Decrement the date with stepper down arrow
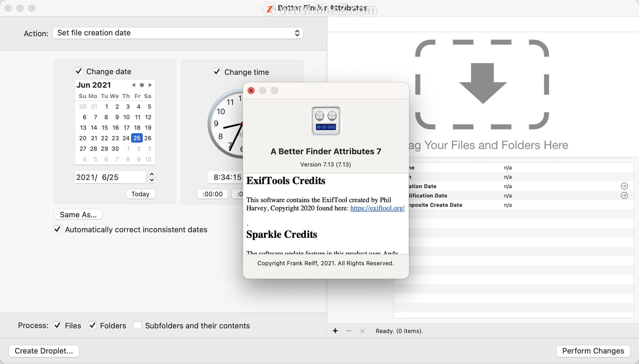The image size is (639, 364). [x=152, y=180]
